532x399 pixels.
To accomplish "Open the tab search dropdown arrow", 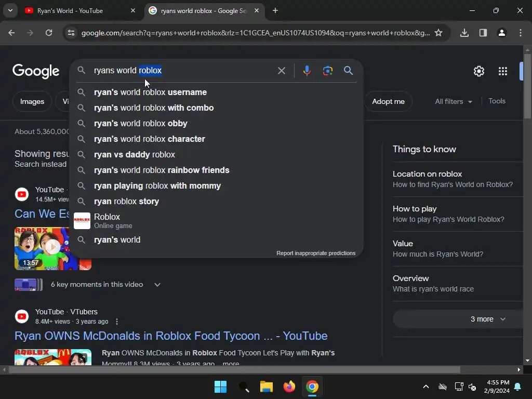I will coord(10,10).
